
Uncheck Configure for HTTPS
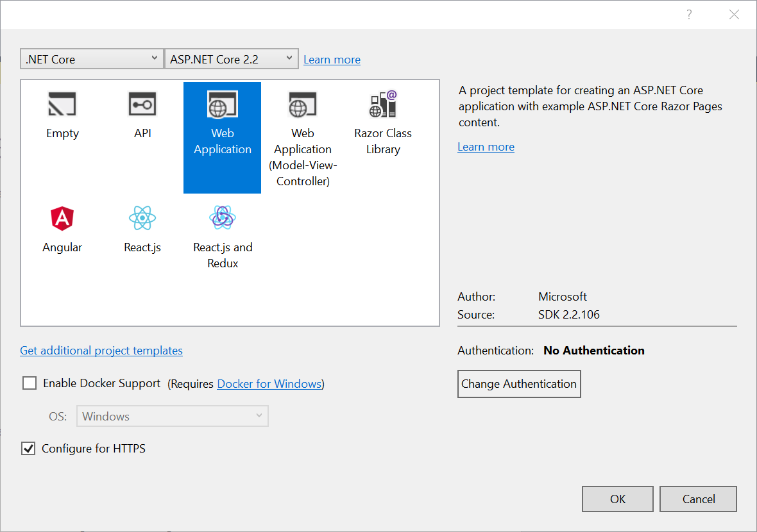28,449
